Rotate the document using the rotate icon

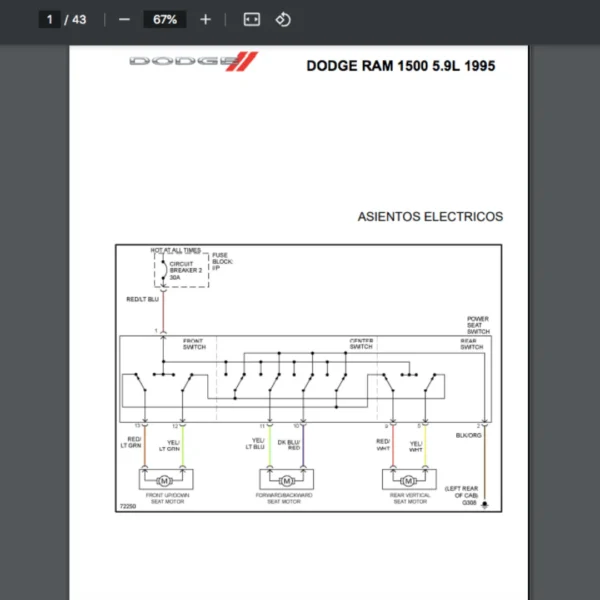283,19
